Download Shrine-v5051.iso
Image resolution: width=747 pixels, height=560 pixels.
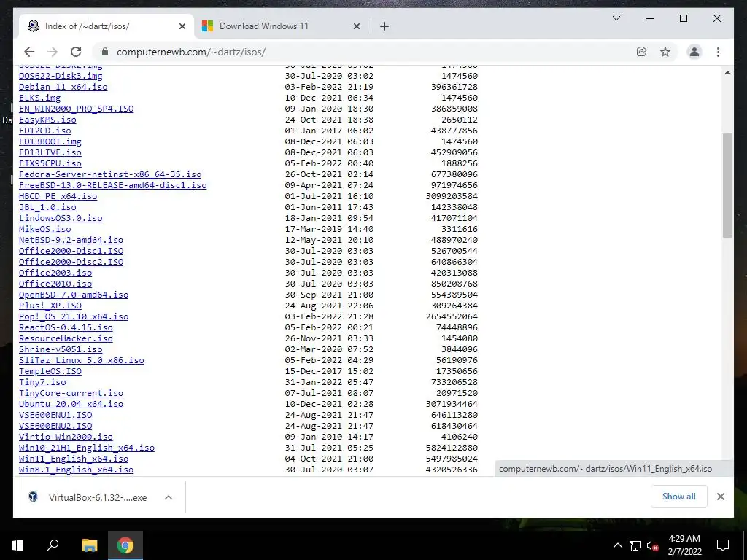(61, 349)
